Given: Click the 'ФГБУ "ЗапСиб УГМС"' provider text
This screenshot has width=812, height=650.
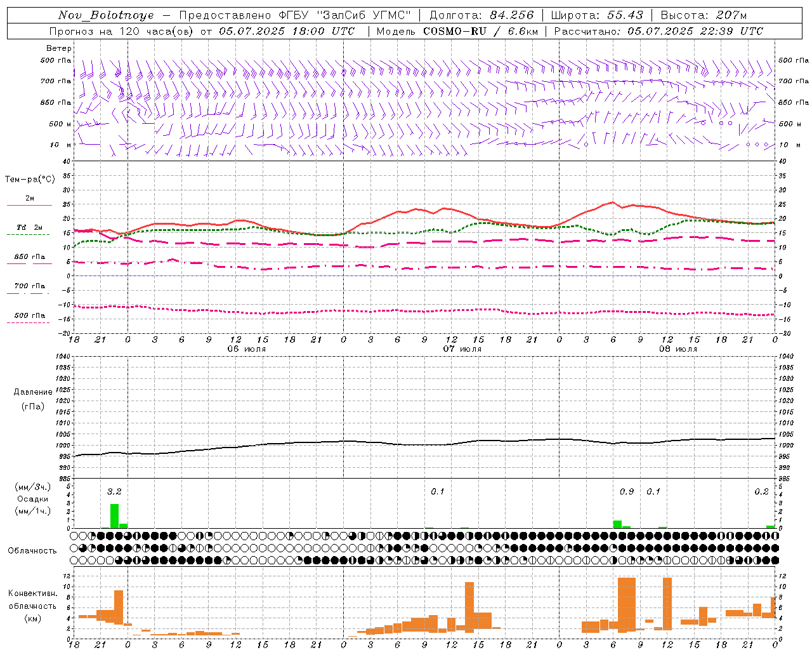Looking at the screenshot, I should click(x=344, y=15).
